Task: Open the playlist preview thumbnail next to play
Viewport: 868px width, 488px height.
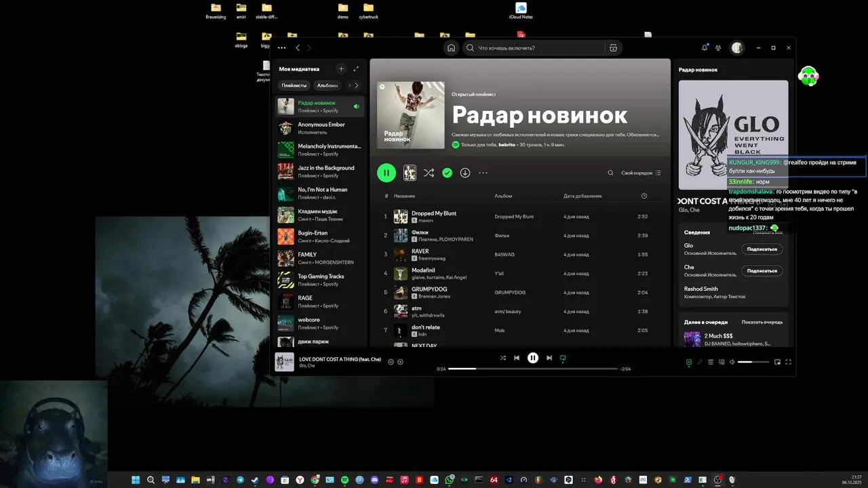Action: pos(410,173)
